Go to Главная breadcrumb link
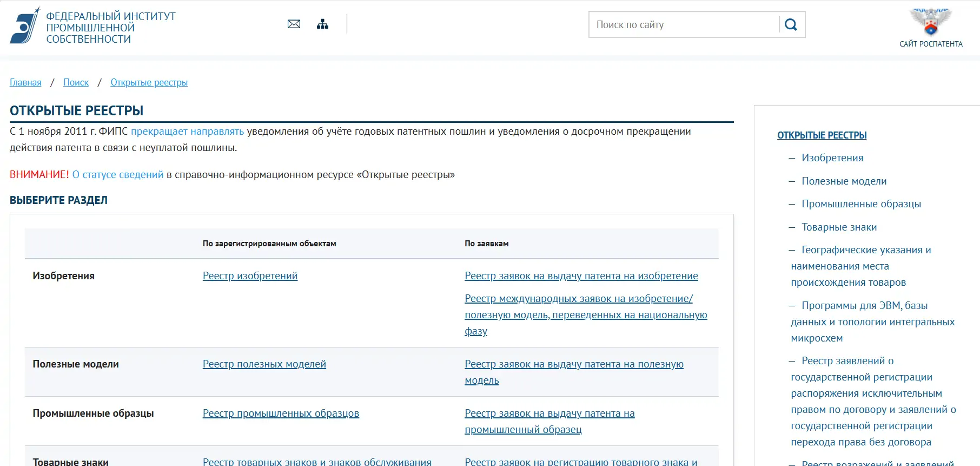This screenshot has height=466, width=980. pyautogui.click(x=25, y=82)
